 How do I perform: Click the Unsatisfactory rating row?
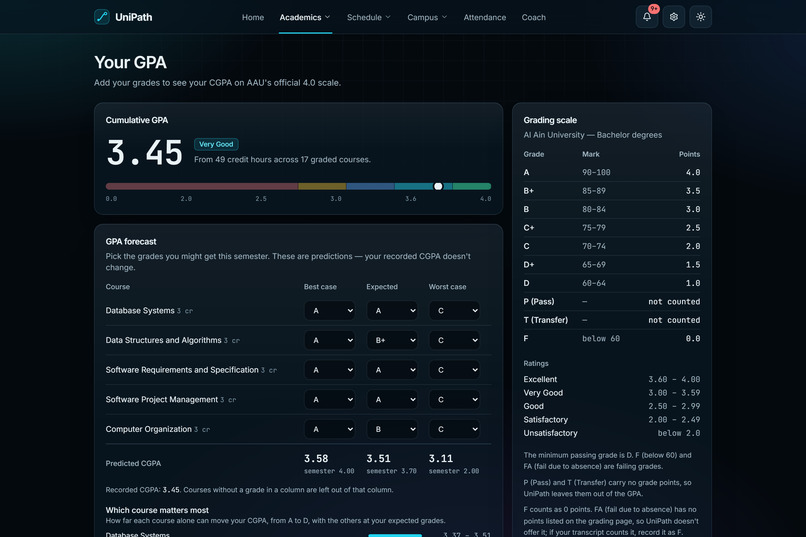[612, 433]
